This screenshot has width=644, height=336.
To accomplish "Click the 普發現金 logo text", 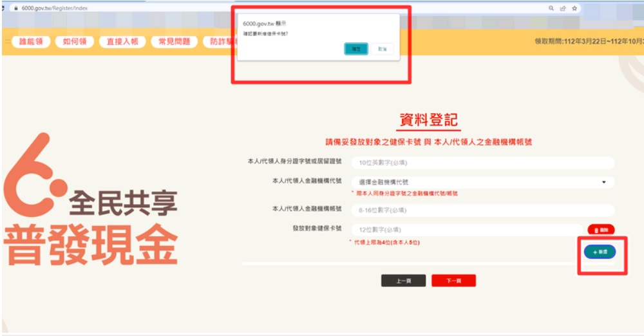I will [91, 245].
